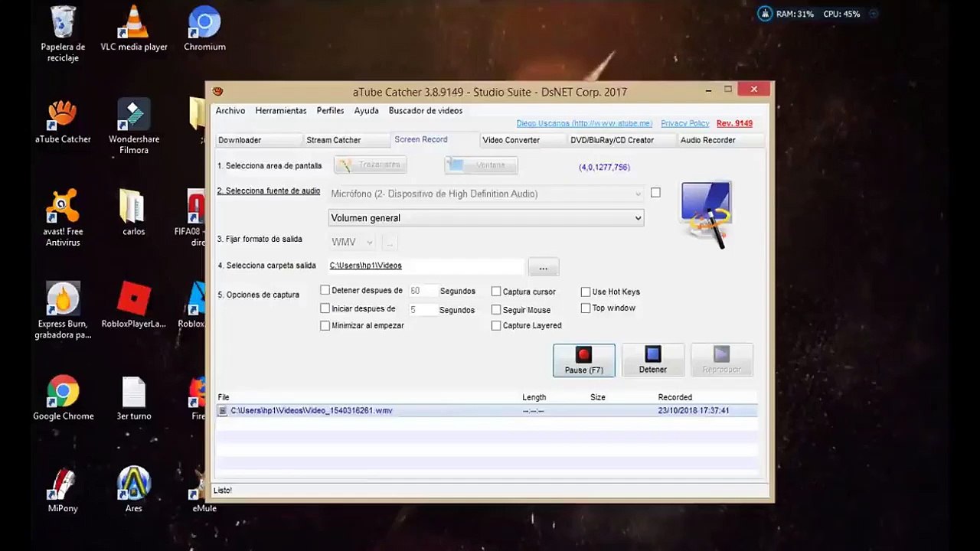Check Capture Layered option
980x551 pixels.
pos(496,325)
